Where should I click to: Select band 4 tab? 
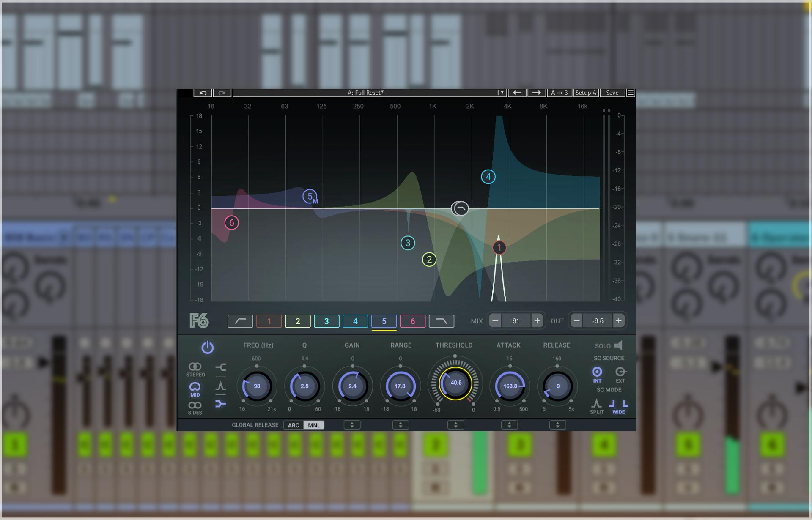point(355,321)
